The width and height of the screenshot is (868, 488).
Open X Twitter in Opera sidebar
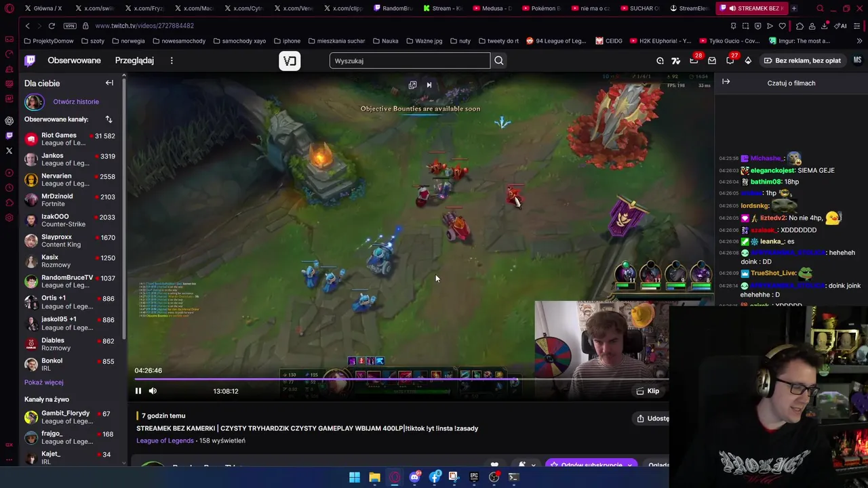(9, 150)
